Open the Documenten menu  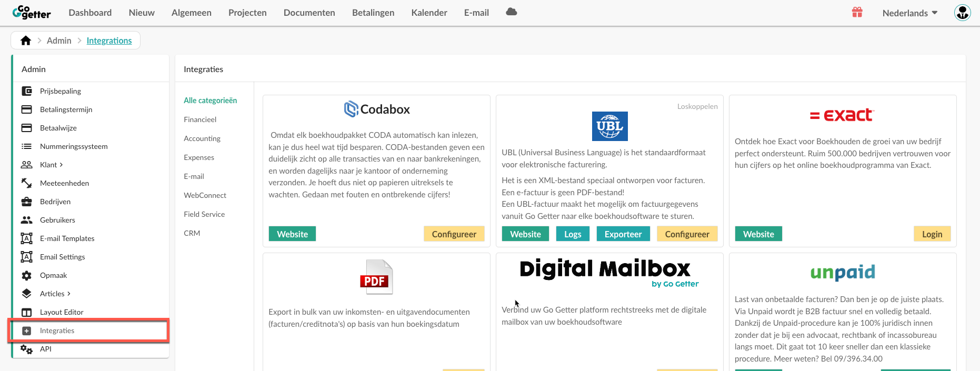[309, 13]
